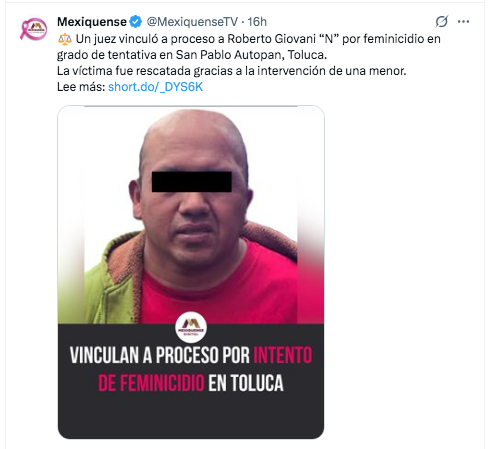The width and height of the screenshot is (492, 449).
Task: Click the sentence about 'una menor'
Action: click(x=232, y=71)
